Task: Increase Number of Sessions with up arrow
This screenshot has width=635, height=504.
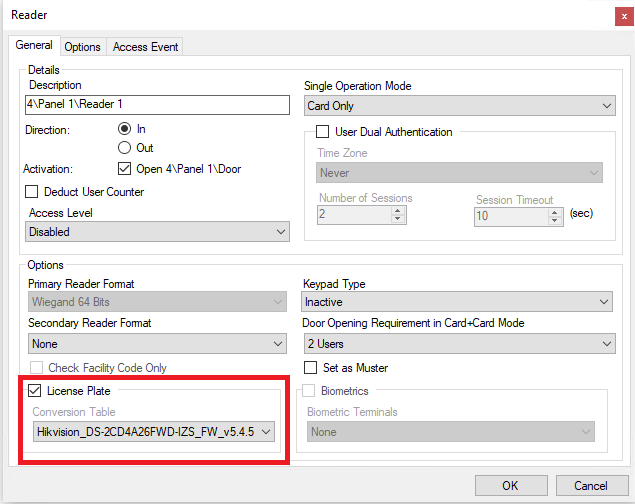Action: tap(398, 211)
